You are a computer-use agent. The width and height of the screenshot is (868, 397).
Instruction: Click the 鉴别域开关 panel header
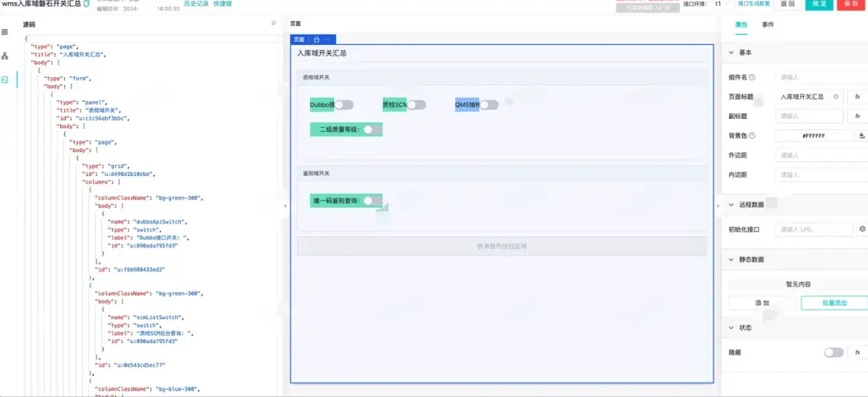(x=502, y=174)
